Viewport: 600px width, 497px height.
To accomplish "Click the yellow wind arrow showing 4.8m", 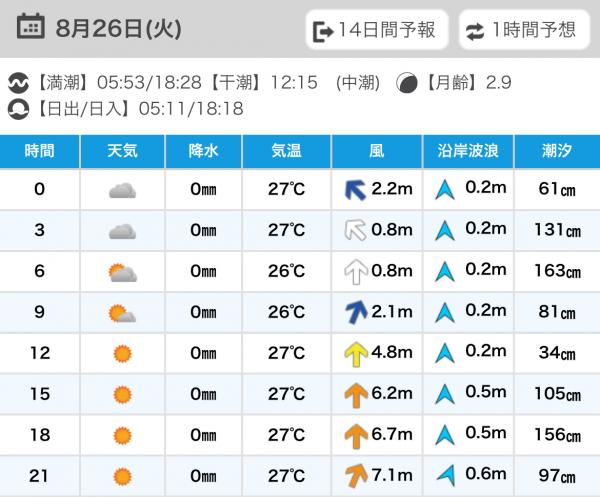I will coord(356,354).
